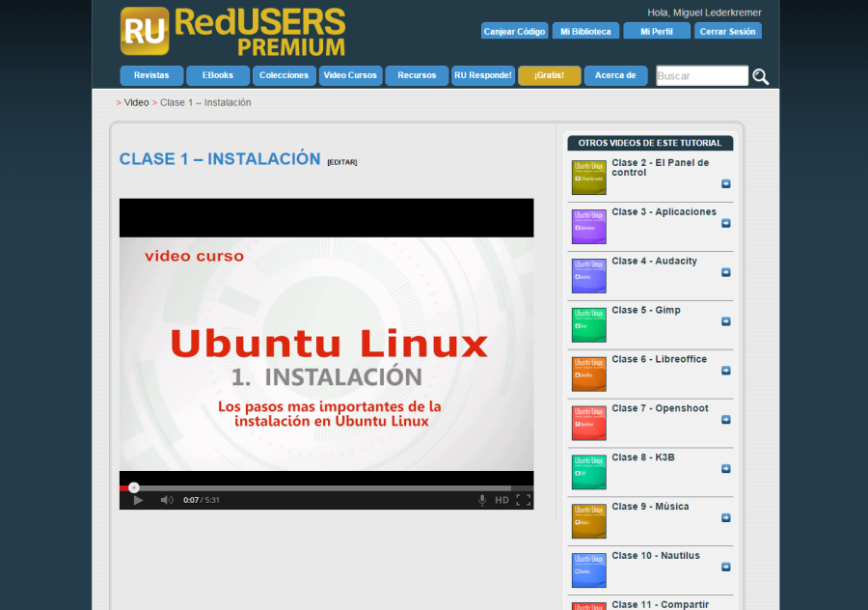Open the Video Cursos menu

point(350,75)
